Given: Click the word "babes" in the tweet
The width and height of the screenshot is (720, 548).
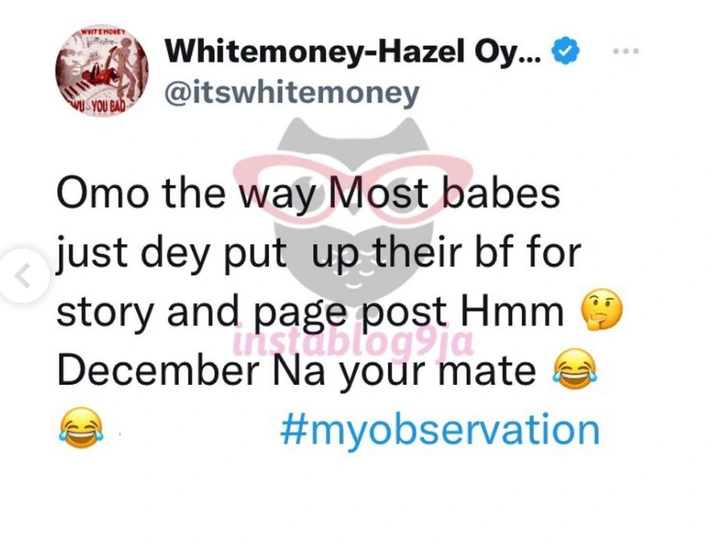Looking at the screenshot, I should pyautogui.click(x=501, y=192).
